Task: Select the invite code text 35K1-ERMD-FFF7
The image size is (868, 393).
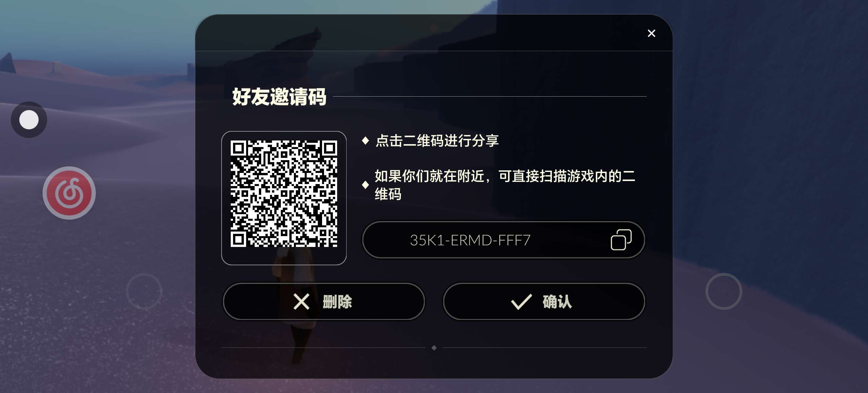Action: (470, 240)
